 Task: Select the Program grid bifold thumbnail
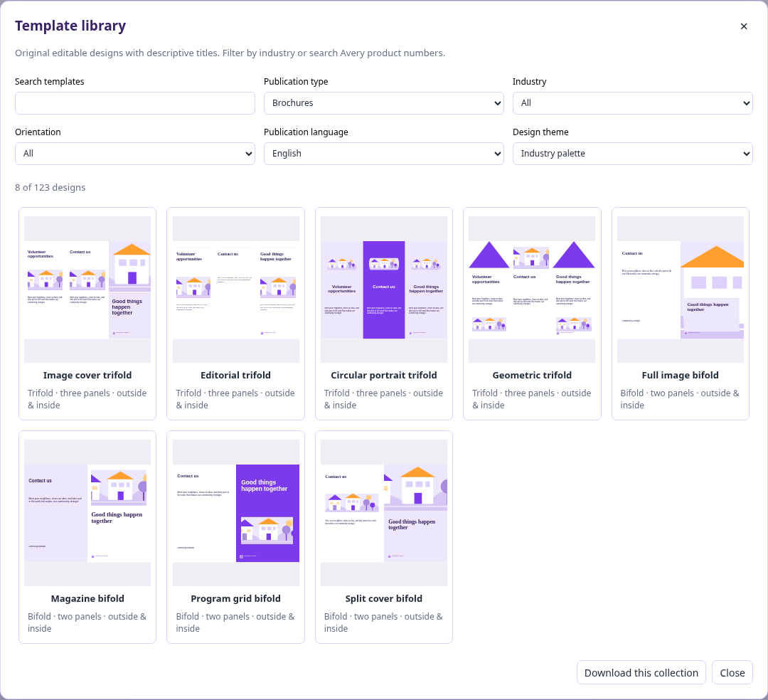tap(236, 513)
